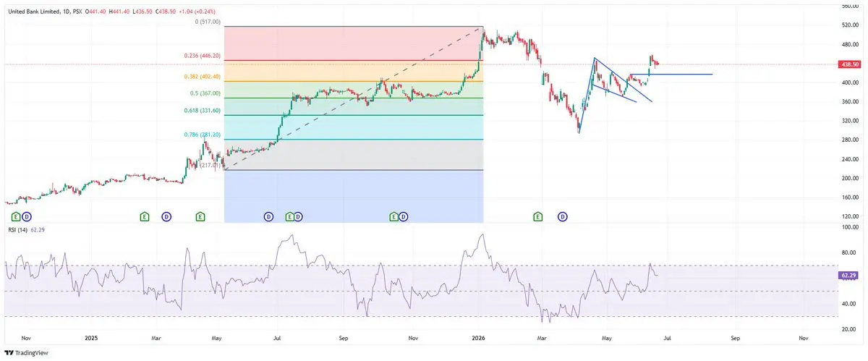Viewport: 868px width, 361px height.
Task: Click the 240.00 price axis label
Action: pos(850,159)
